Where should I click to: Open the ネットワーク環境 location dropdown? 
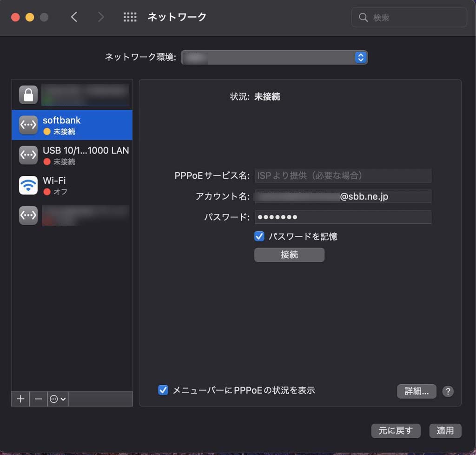[x=274, y=58]
